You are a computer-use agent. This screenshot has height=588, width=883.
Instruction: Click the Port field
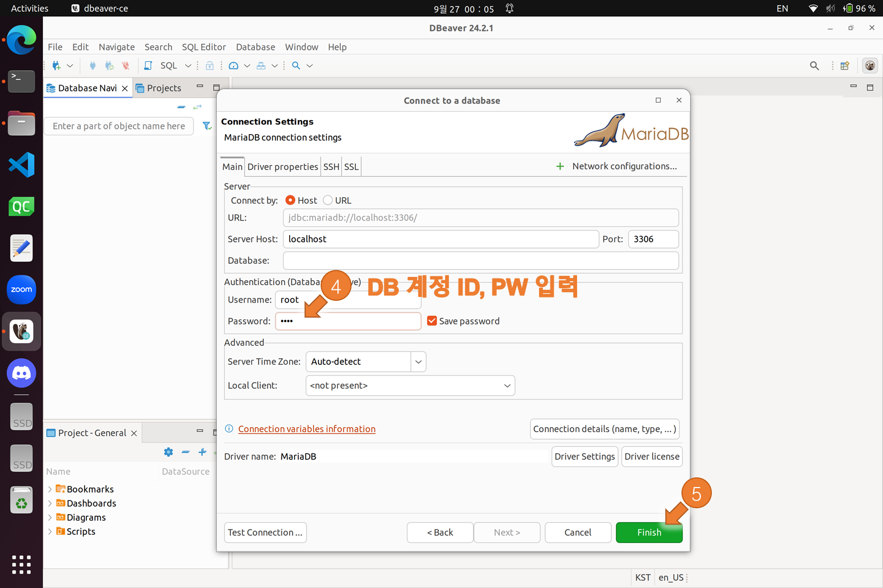pyautogui.click(x=653, y=239)
